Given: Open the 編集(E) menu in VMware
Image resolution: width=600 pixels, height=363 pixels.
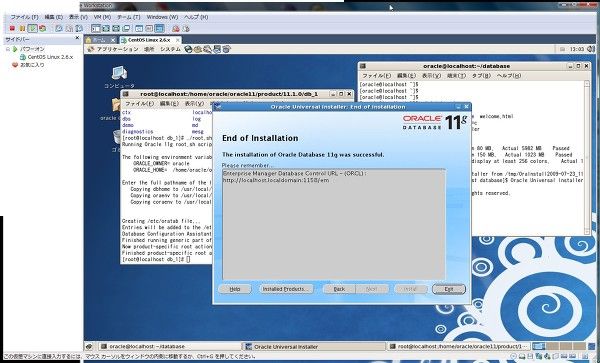Looking at the screenshot, I should [x=54, y=17].
